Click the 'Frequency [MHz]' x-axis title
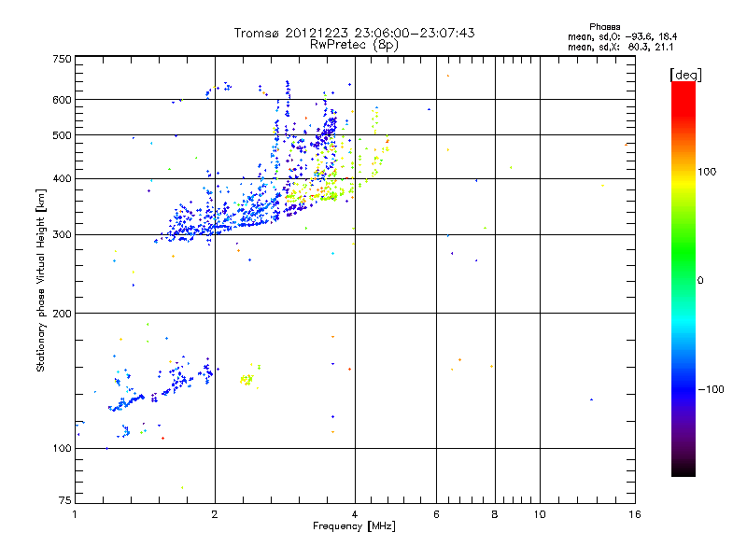747x560 pixels. (354, 526)
